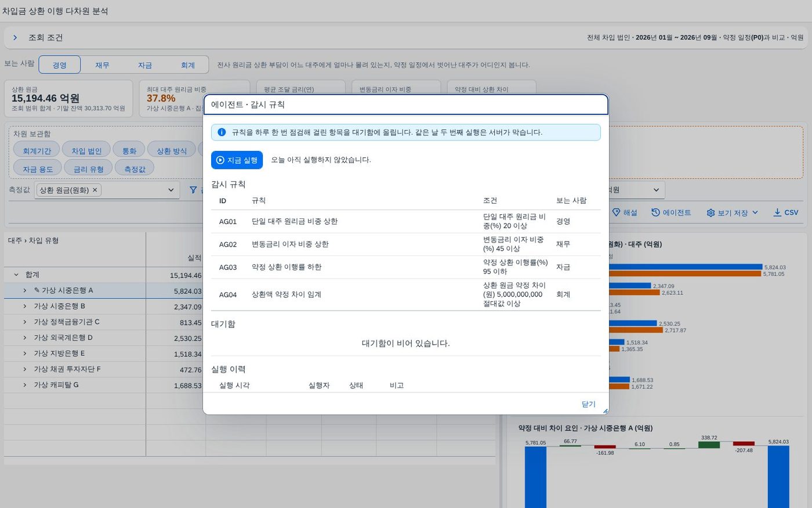The image size is (812, 508).
Task: Click the diamond icon next to 해설
Action: tap(617, 212)
